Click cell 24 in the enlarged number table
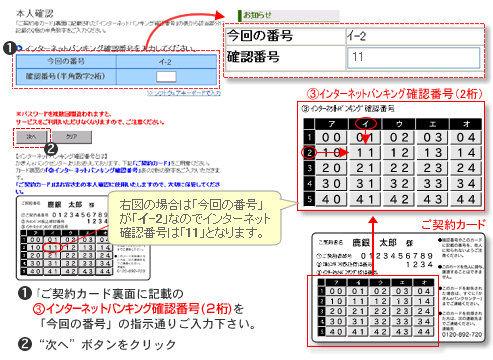The height and width of the screenshot is (360, 493). coord(466,168)
